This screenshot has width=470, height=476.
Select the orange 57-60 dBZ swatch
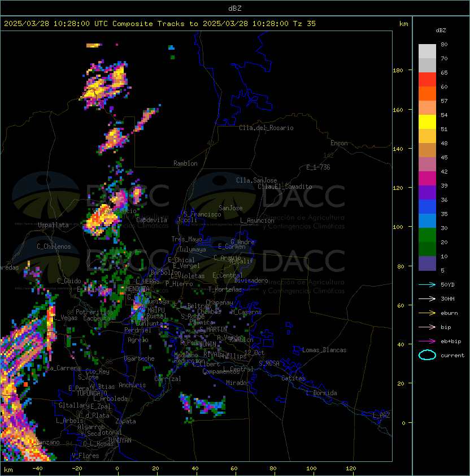(427, 93)
